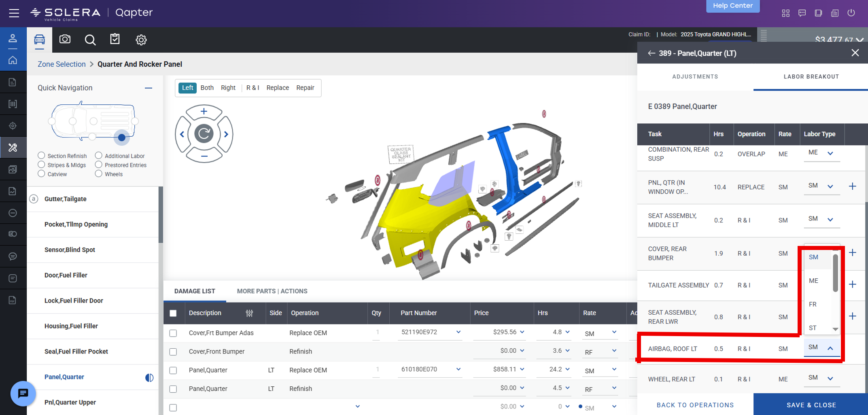Click the Save & Close button
Image resolution: width=868 pixels, height=415 pixels.
(x=811, y=404)
